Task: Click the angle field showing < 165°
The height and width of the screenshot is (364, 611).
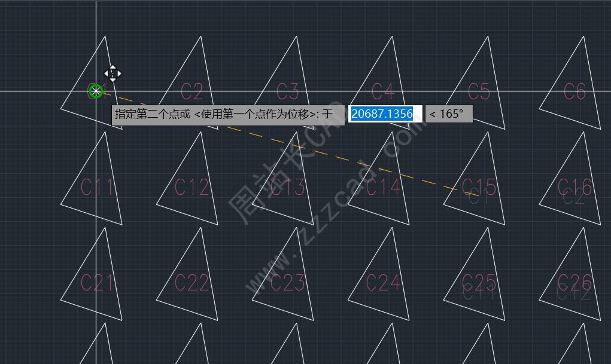Action: (x=449, y=114)
